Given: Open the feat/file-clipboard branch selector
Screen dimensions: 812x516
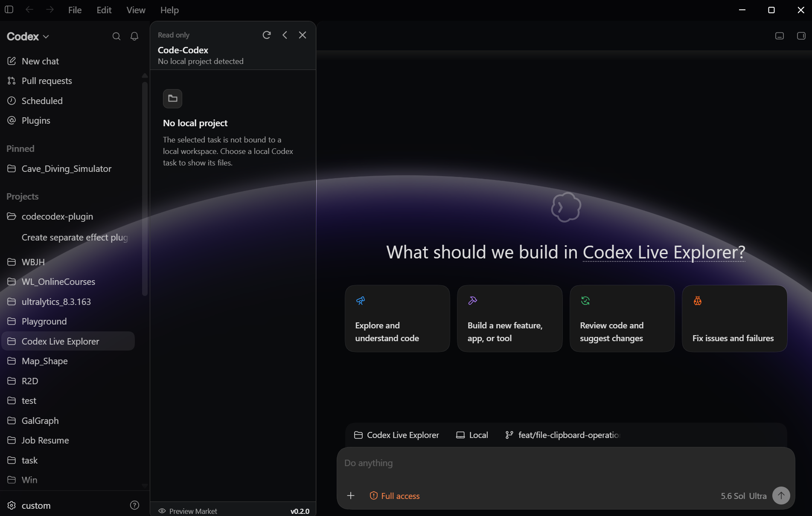Looking at the screenshot, I should (562, 435).
